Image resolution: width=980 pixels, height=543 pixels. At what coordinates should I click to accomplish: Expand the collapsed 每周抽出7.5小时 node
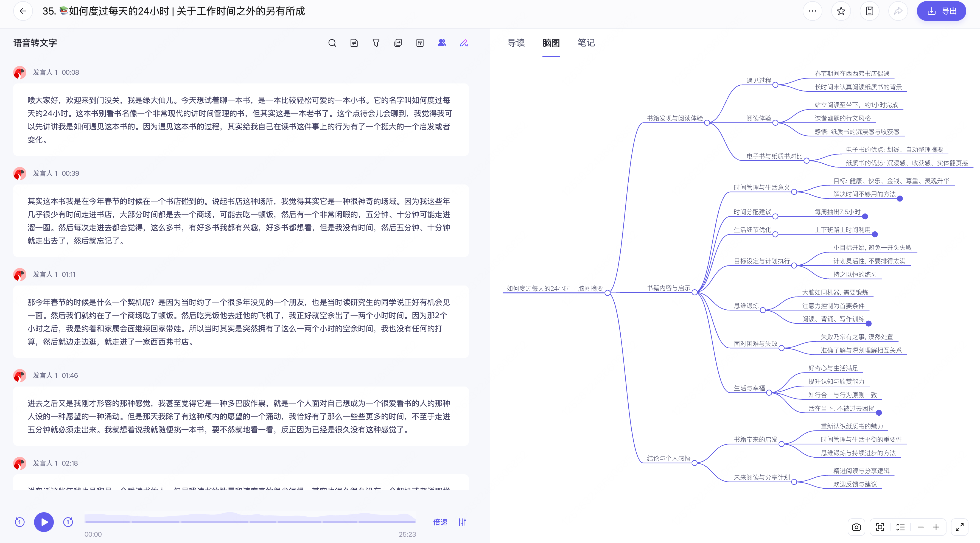point(865,217)
